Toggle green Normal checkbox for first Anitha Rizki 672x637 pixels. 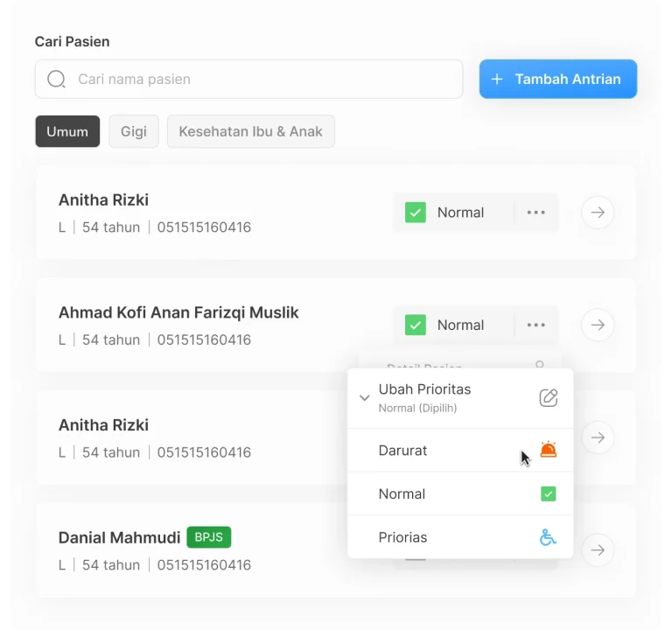click(416, 213)
